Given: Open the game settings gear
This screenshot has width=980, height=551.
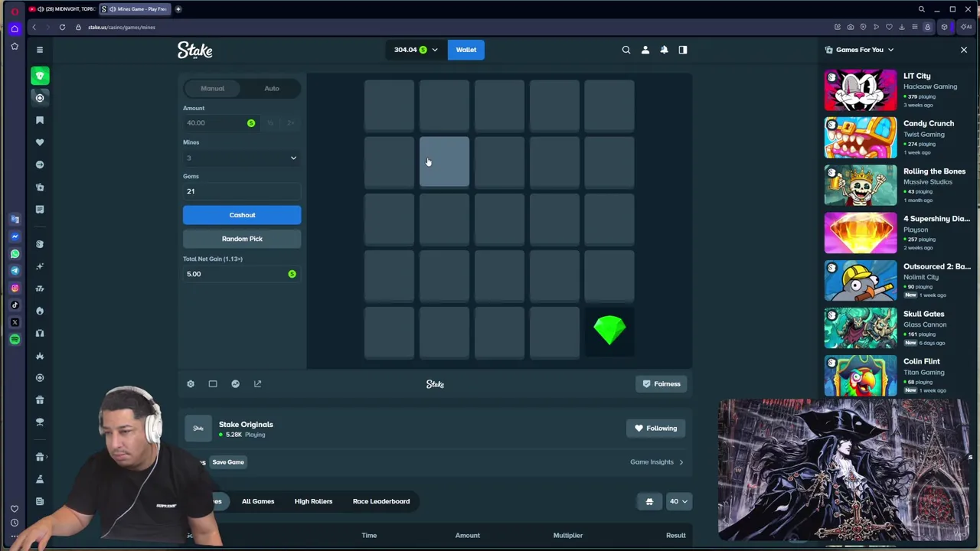Looking at the screenshot, I should point(191,384).
